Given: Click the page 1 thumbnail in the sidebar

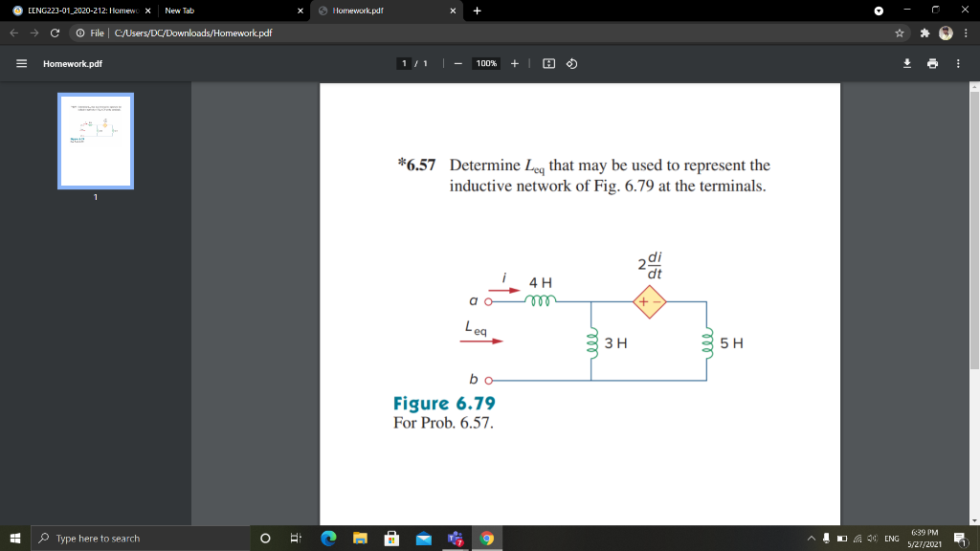Looking at the screenshot, I should pos(96,141).
